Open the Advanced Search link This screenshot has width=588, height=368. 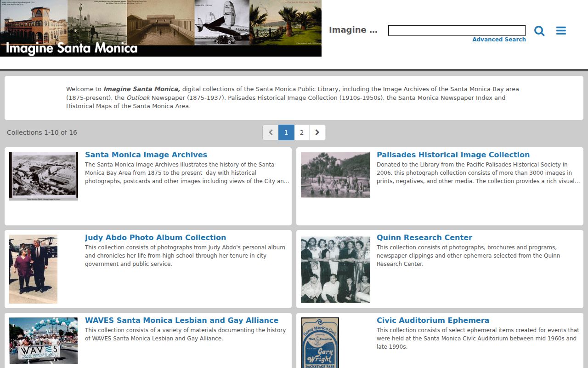point(499,40)
